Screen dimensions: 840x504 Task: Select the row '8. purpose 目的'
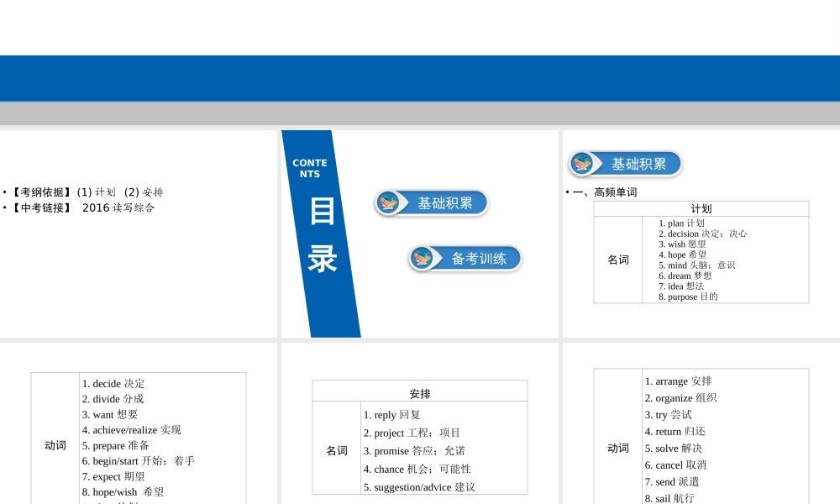(688, 297)
